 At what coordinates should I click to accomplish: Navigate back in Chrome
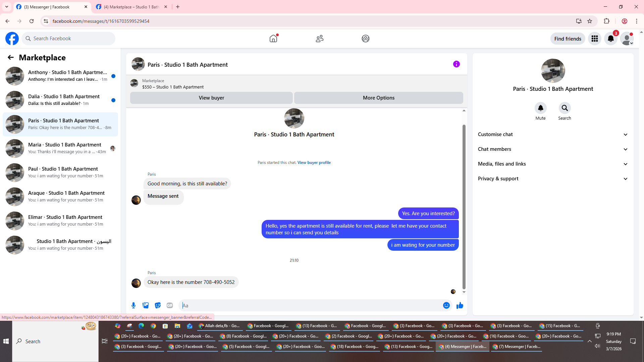pos(7,21)
